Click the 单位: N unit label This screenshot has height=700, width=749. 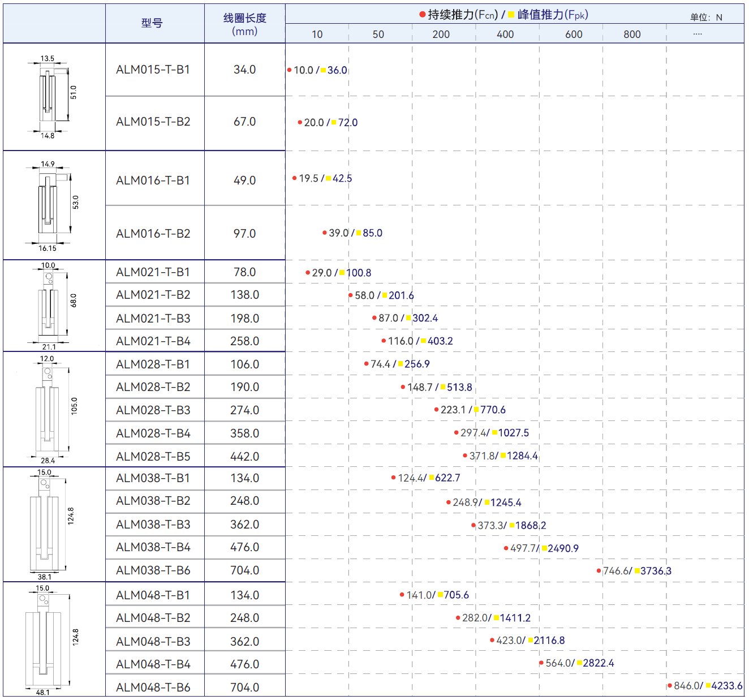[705, 18]
